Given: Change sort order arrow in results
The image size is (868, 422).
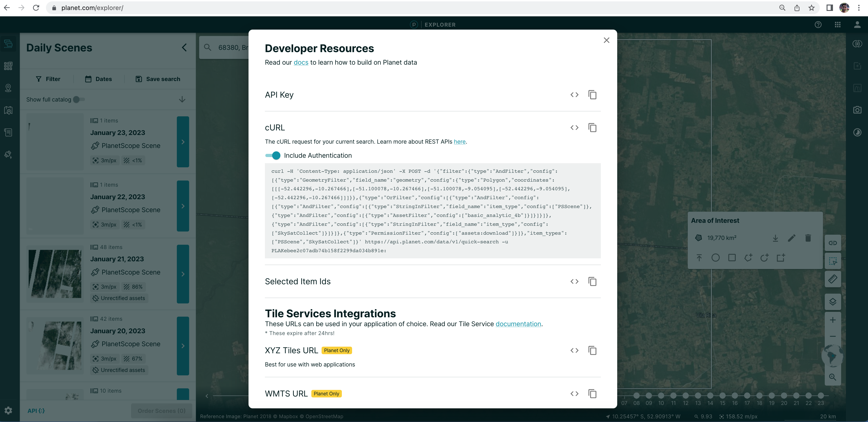Looking at the screenshot, I should (x=182, y=99).
